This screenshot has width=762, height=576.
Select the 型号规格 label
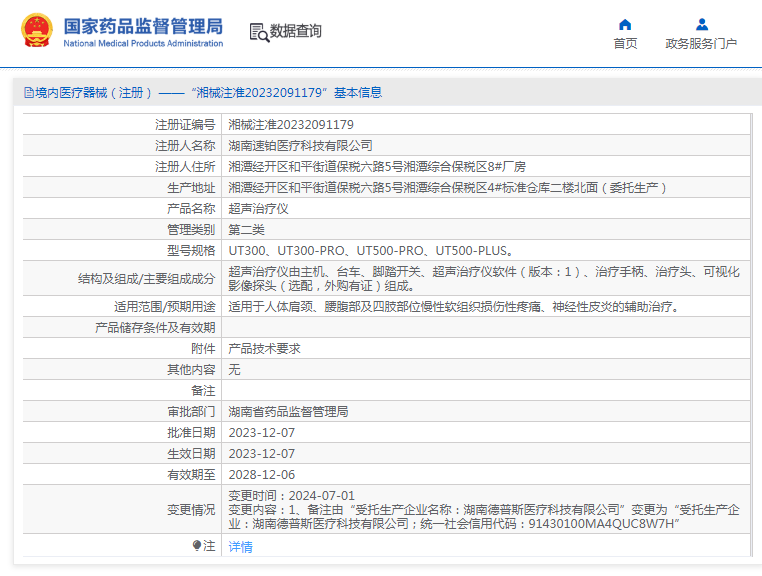(x=191, y=250)
